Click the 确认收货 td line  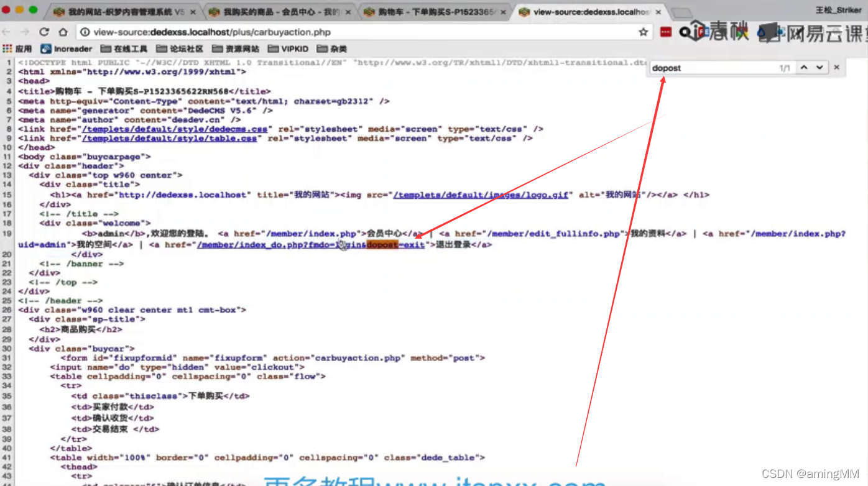[x=113, y=418]
